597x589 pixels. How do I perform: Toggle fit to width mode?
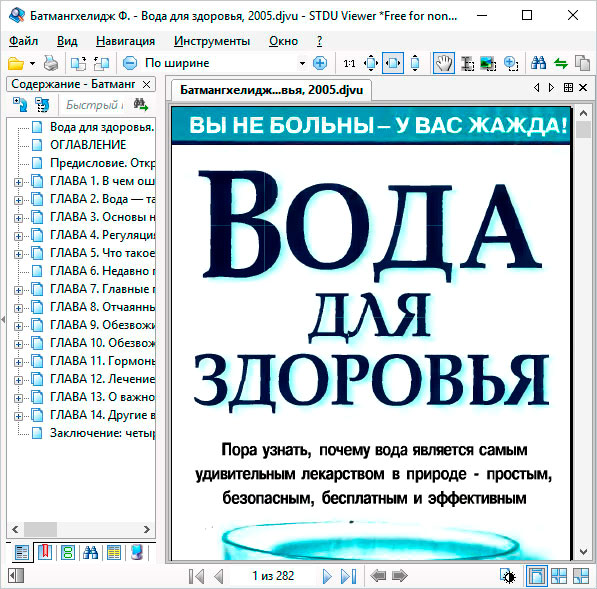[393, 63]
